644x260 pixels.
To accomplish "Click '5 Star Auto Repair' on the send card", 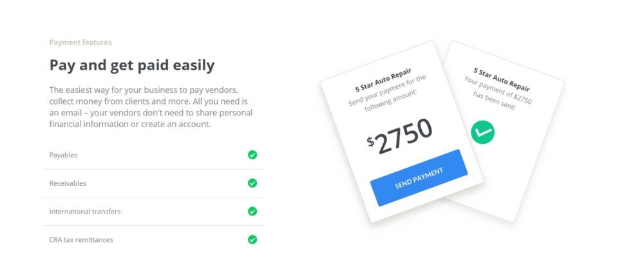I will (x=383, y=79).
